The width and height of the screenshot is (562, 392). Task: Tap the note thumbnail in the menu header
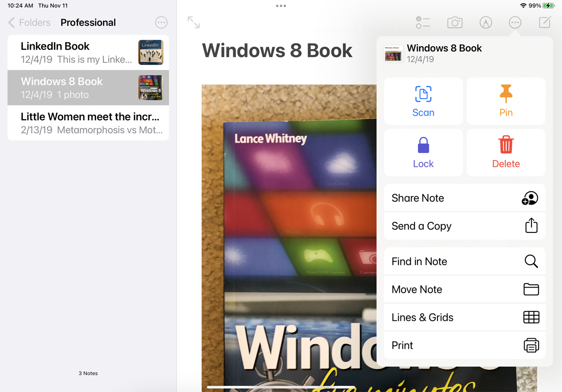click(393, 53)
